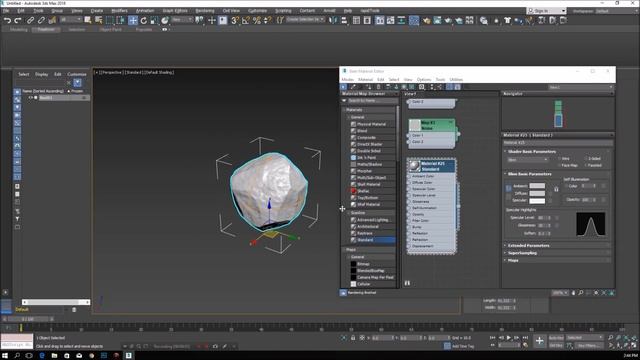Click the ambient-diffuse lock icon
Image resolution: width=640 pixels, height=360 pixels.
[556, 189]
